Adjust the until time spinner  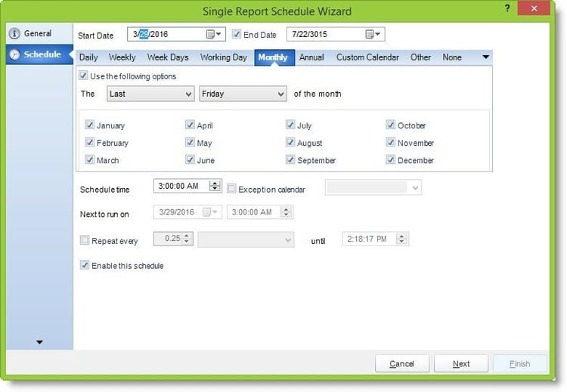coord(401,239)
